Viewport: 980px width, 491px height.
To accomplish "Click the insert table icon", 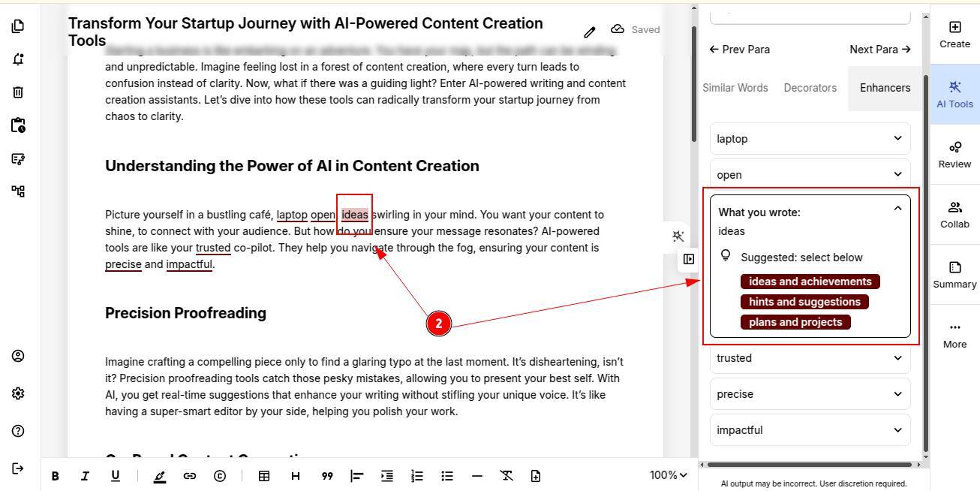I will click(264, 476).
